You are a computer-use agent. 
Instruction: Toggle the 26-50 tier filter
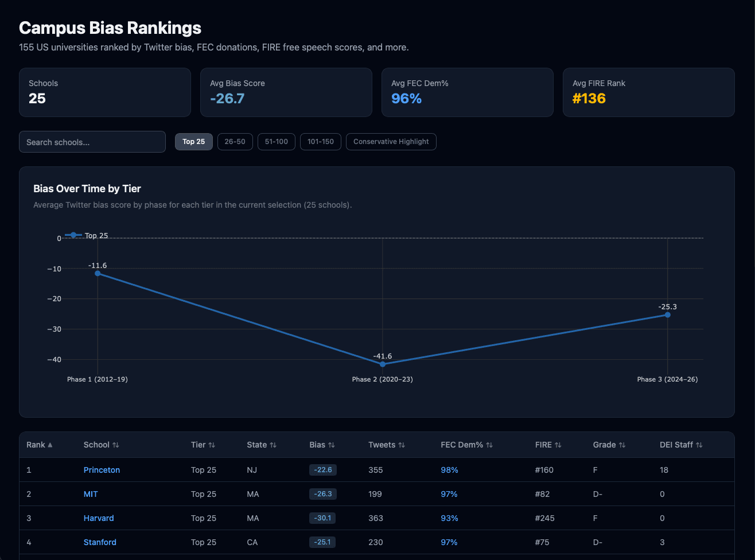pos(235,142)
